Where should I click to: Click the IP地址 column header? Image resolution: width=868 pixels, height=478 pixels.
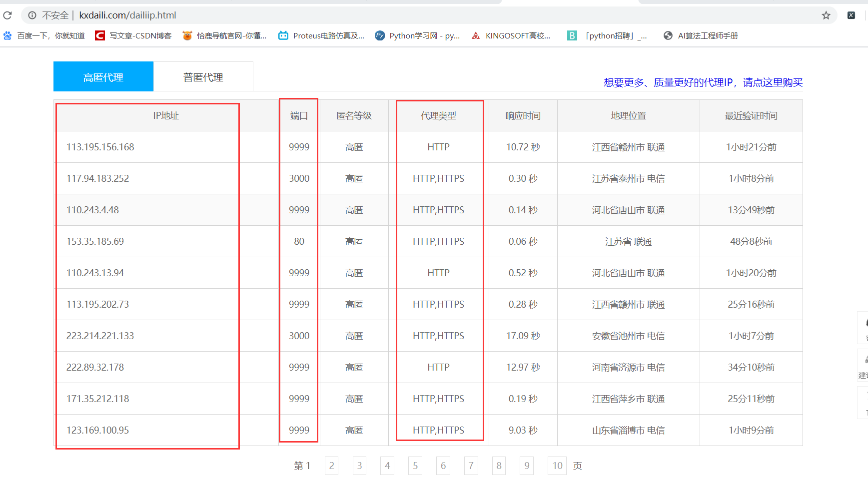(x=166, y=115)
